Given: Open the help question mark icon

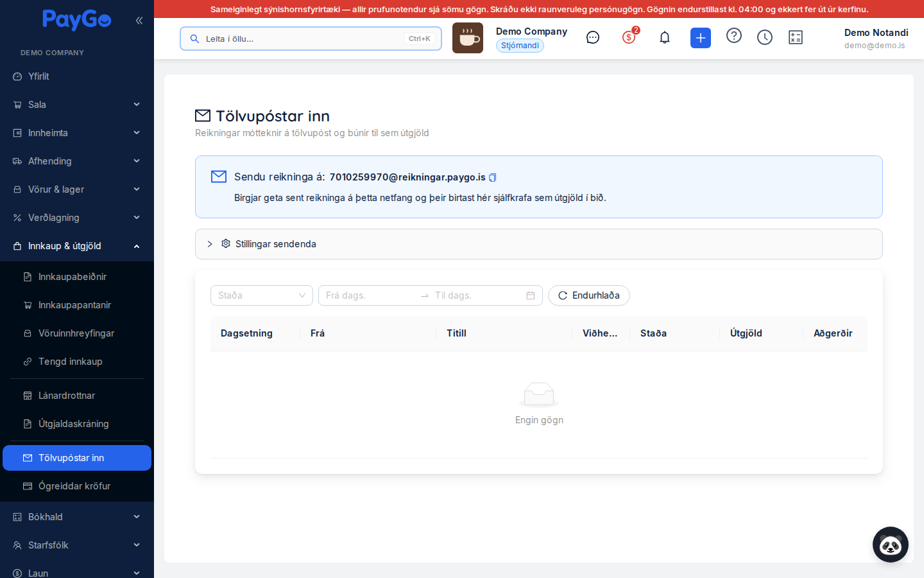Looking at the screenshot, I should (x=734, y=36).
